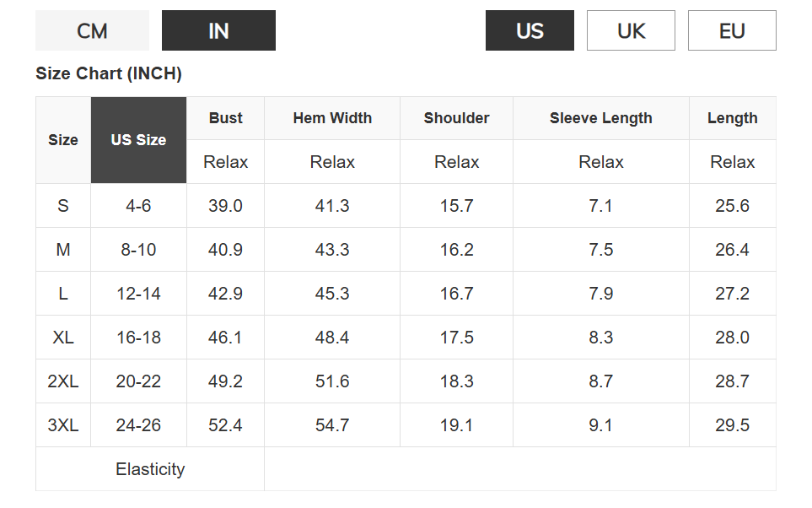The image size is (812, 508).
Task: Click the Hem Width column header
Action: click(332, 118)
